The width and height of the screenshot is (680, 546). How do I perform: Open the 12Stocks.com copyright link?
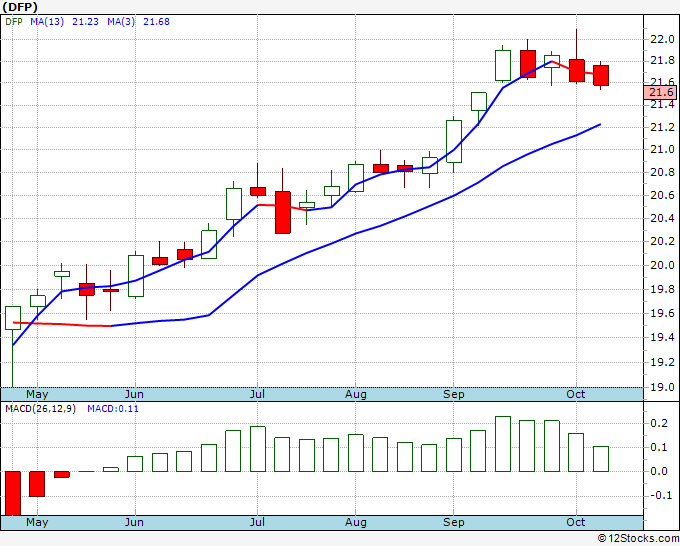coord(638,538)
